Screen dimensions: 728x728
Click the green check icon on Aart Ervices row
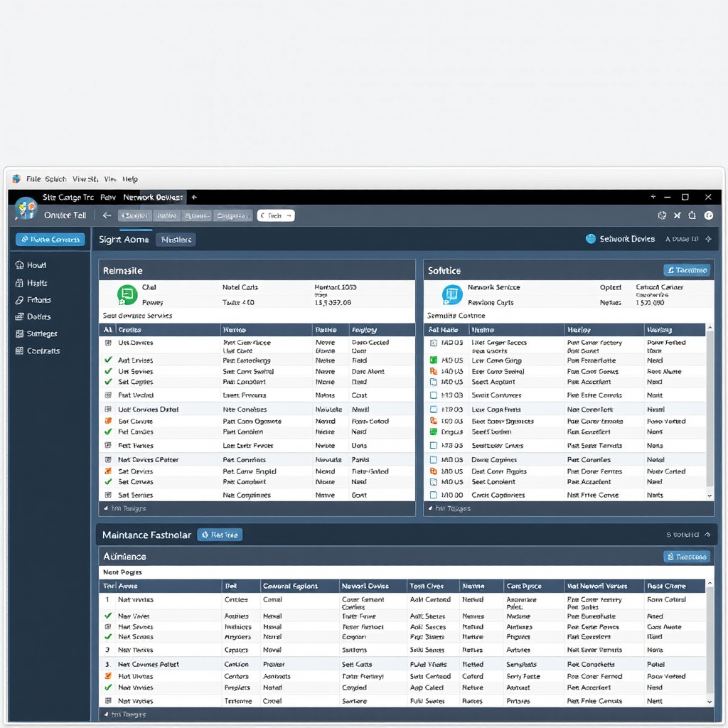click(x=108, y=360)
